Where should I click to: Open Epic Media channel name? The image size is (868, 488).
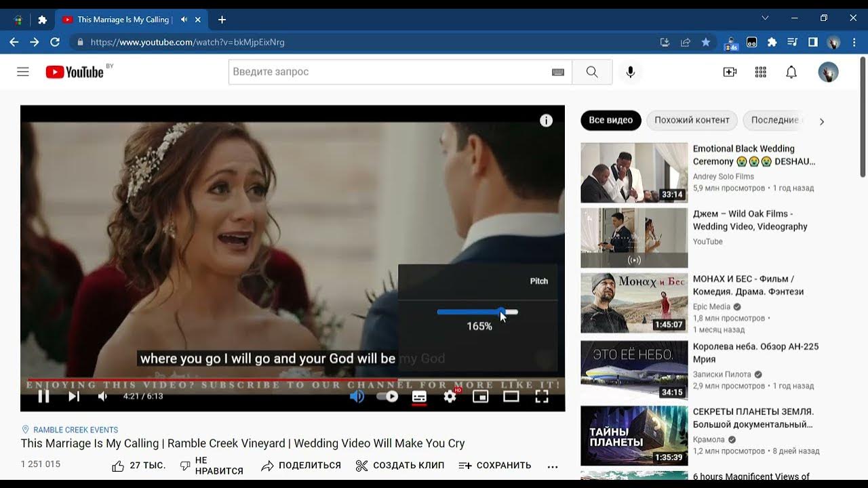coord(711,306)
